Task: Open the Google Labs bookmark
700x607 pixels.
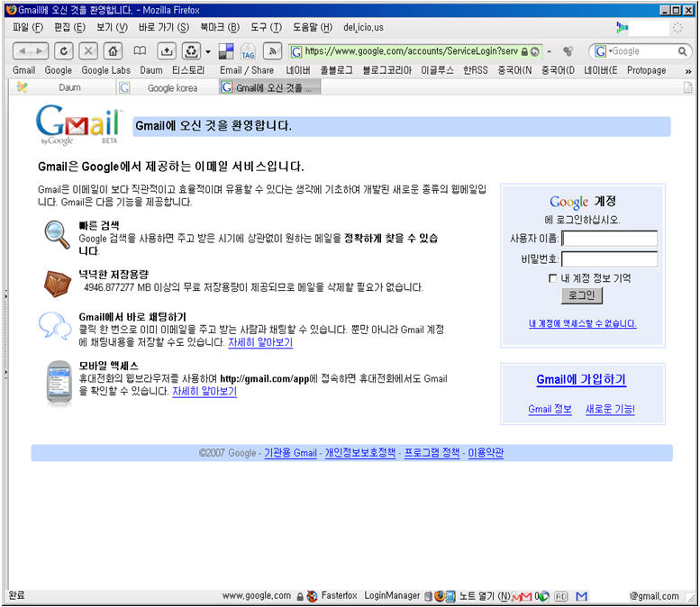Action: [x=105, y=70]
